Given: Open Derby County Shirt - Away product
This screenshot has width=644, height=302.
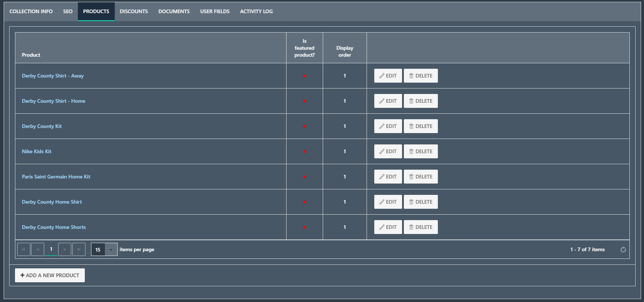Looking at the screenshot, I should point(53,76).
